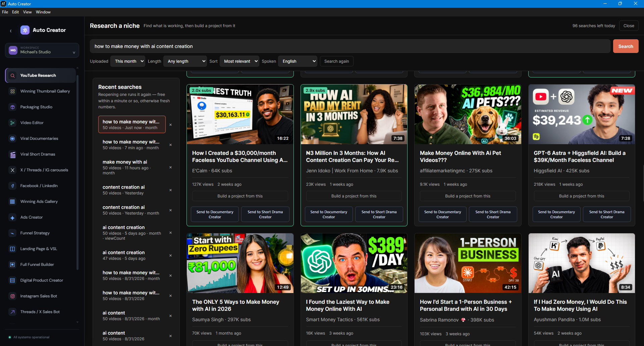The height and width of the screenshot is (346, 644).
Task: Send E'Calm video to Short Drama Creator
Action: coord(265,214)
